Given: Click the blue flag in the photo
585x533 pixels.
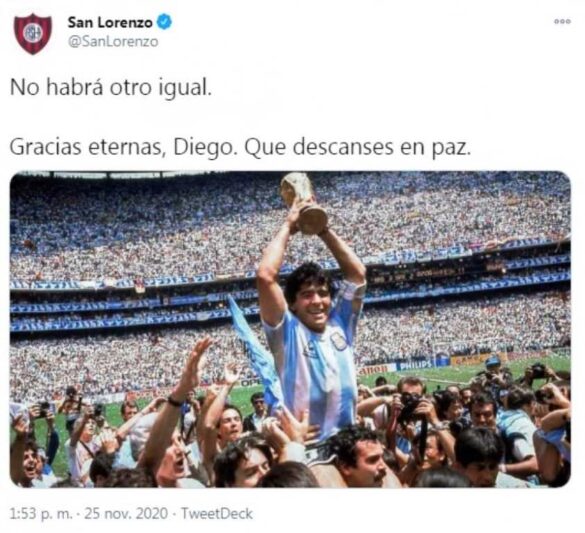Looking at the screenshot, I should click(x=254, y=351).
